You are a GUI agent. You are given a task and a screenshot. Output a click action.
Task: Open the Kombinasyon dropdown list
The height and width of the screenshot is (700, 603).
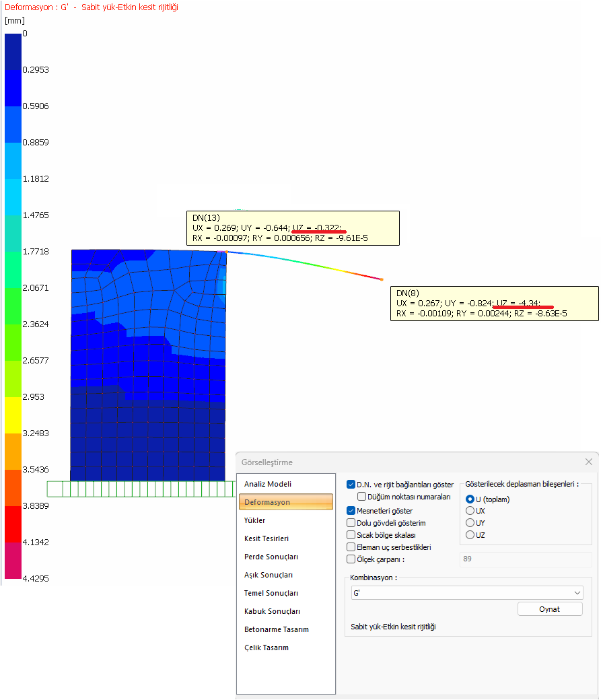coord(577,593)
